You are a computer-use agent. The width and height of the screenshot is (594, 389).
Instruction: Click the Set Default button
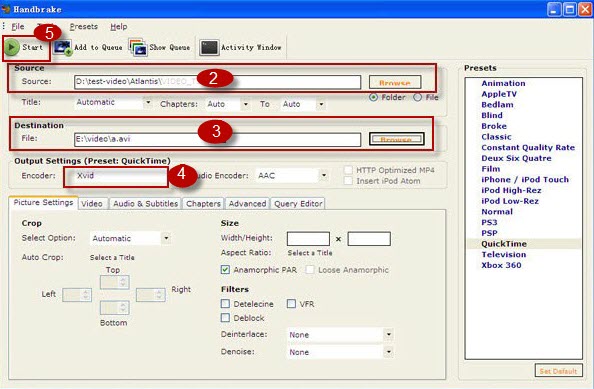558,371
